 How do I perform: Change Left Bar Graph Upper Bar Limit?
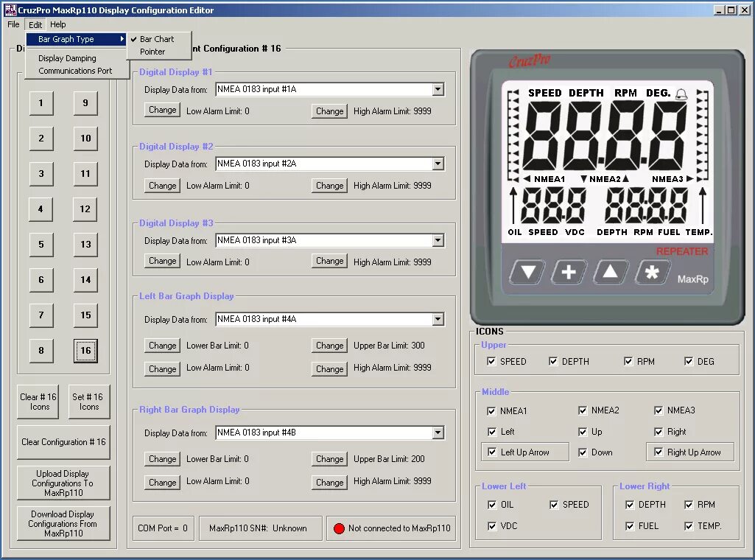[329, 346]
